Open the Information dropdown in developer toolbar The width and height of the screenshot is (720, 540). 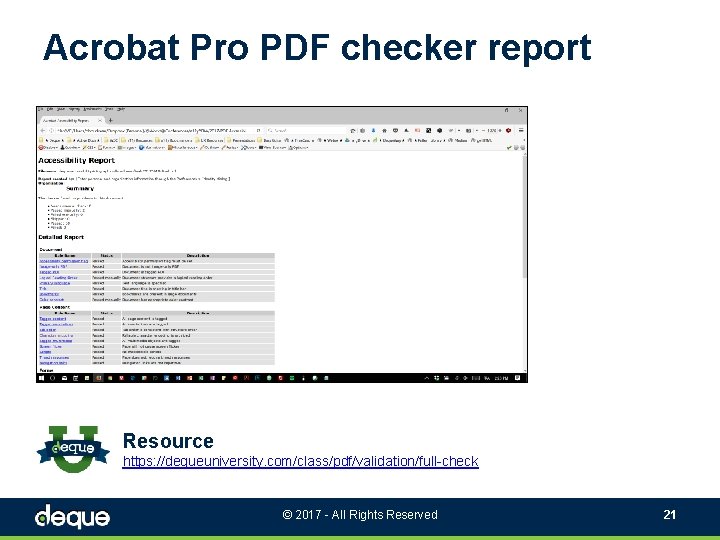(152, 148)
